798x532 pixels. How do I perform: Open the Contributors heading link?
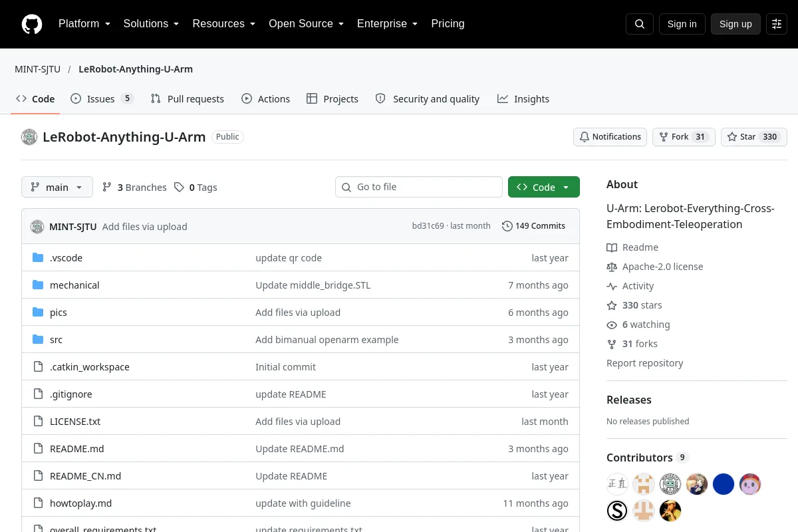coord(647,458)
